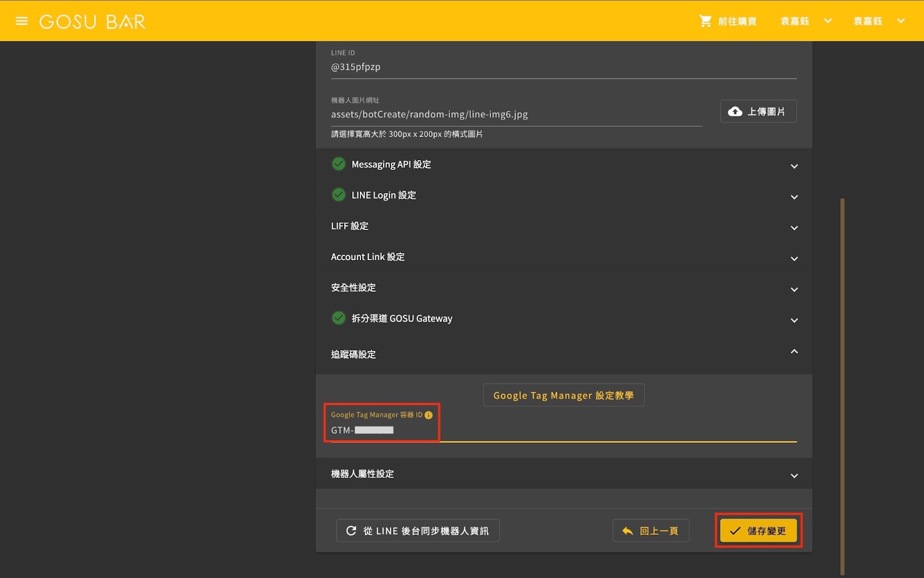Click the 上傳圖片 upload button
Viewport: 924px width, 578px height.
758,111
